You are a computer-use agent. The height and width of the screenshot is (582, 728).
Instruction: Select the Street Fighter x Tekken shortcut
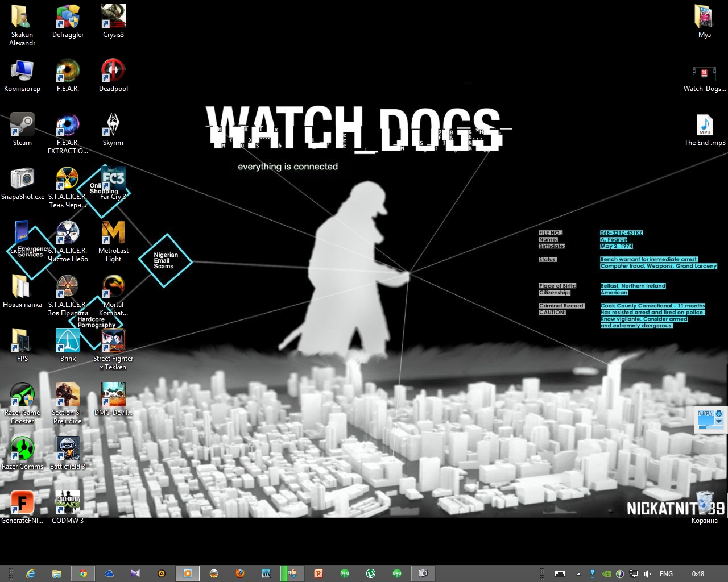[x=113, y=350]
